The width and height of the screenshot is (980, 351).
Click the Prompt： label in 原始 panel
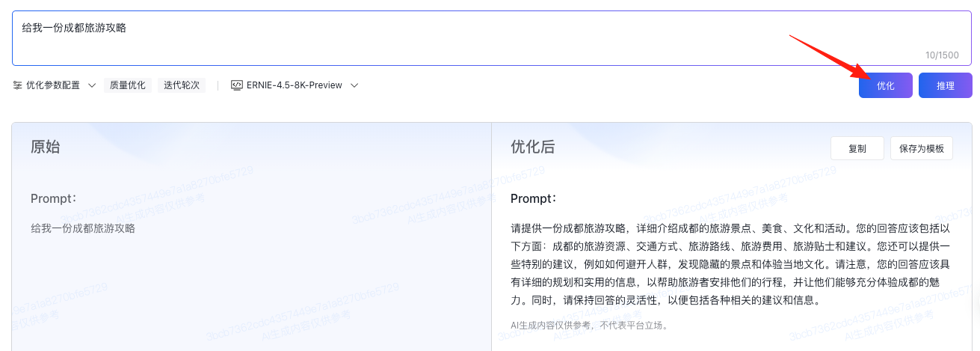click(54, 198)
